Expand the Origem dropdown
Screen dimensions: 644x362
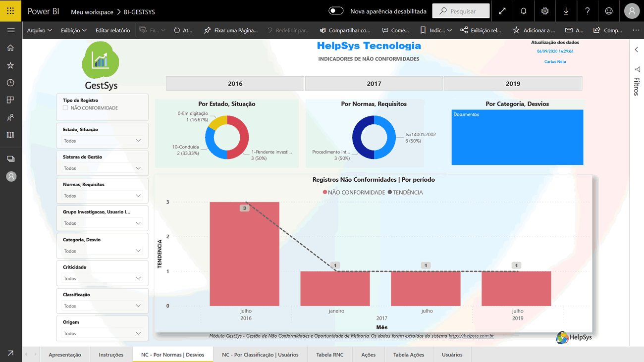[x=103, y=333]
